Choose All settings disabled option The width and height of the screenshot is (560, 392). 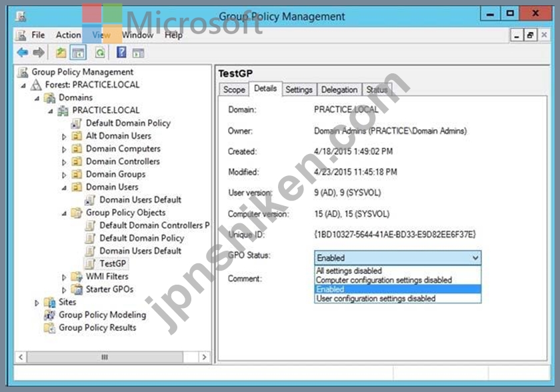pos(397,271)
